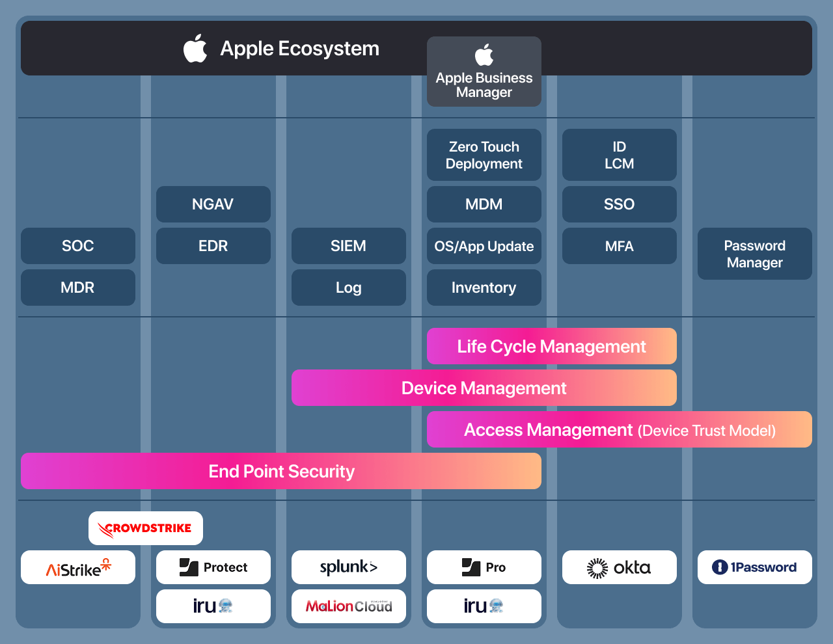Open the Splunk logo tile
The image size is (833, 644).
(x=349, y=567)
